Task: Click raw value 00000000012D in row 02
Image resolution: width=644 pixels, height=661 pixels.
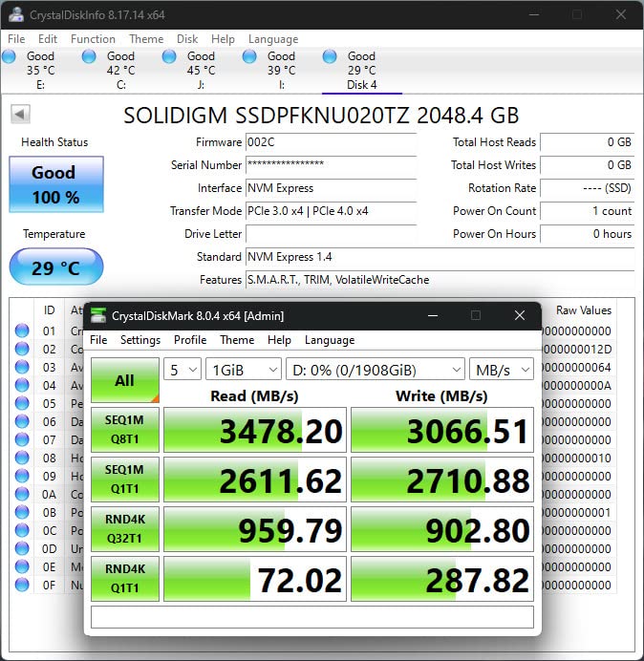Action: (576, 349)
